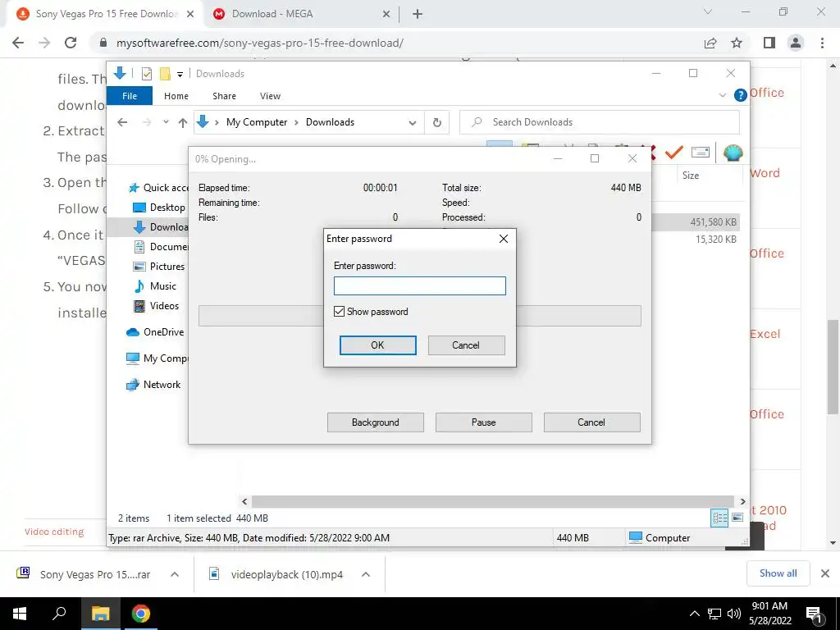Click the password input field
This screenshot has height=630, width=840.
tap(419, 285)
